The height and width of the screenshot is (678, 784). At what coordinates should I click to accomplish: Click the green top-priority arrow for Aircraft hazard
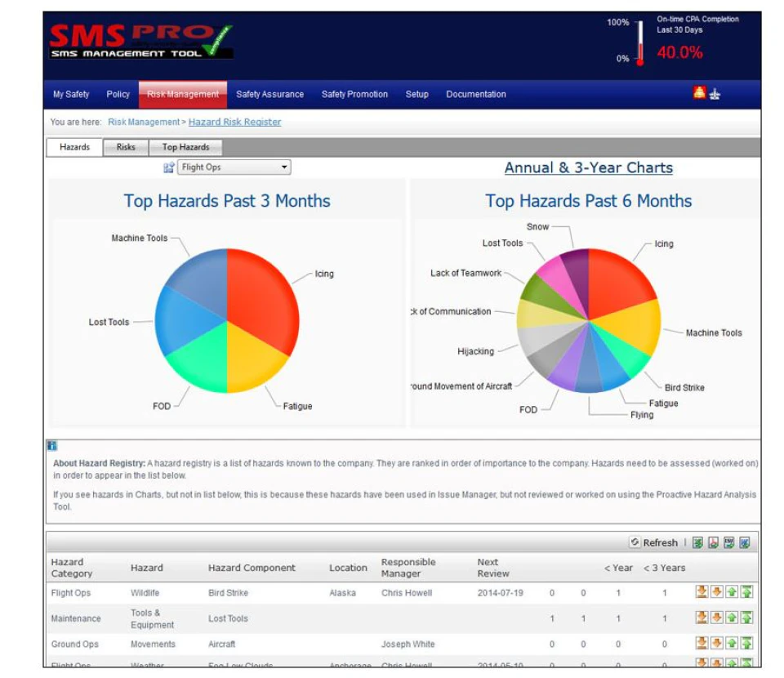coord(747,644)
